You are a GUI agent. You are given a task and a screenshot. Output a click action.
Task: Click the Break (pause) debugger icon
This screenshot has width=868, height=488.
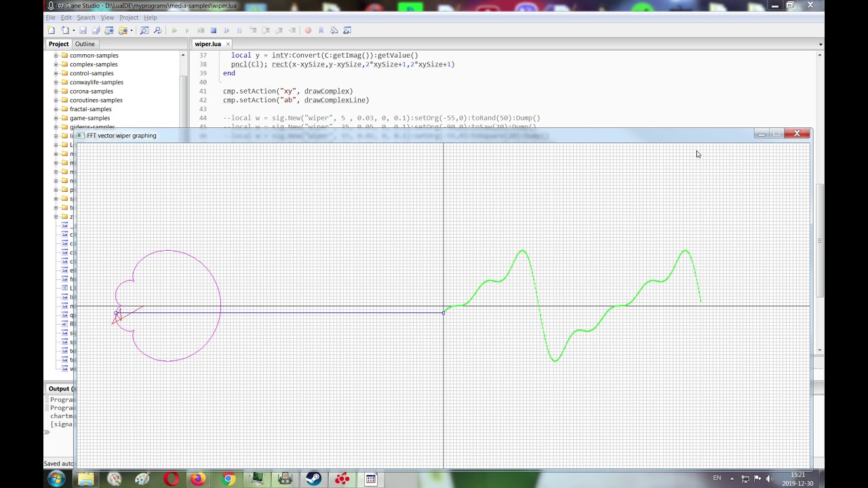tap(239, 30)
